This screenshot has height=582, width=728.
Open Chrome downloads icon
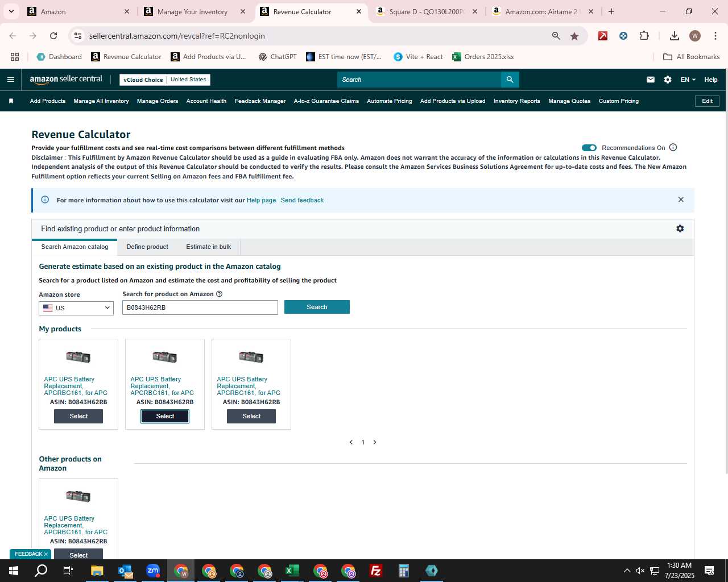(675, 36)
